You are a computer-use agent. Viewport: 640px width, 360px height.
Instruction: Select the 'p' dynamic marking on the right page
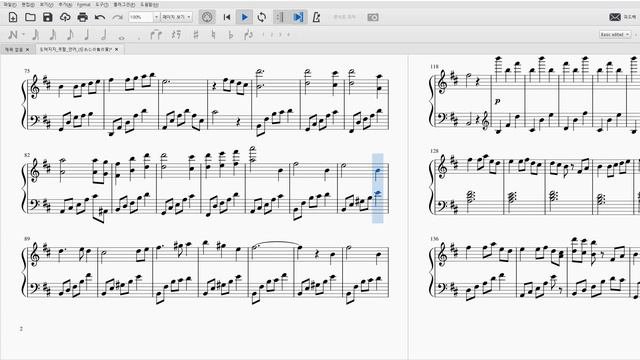point(498,101)
